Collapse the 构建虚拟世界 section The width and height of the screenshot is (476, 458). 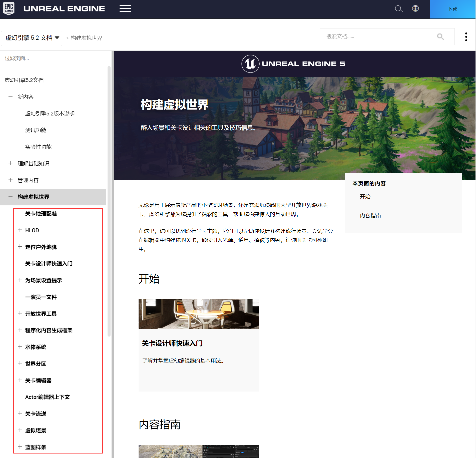pyautogui.click(x=10, y=197)
